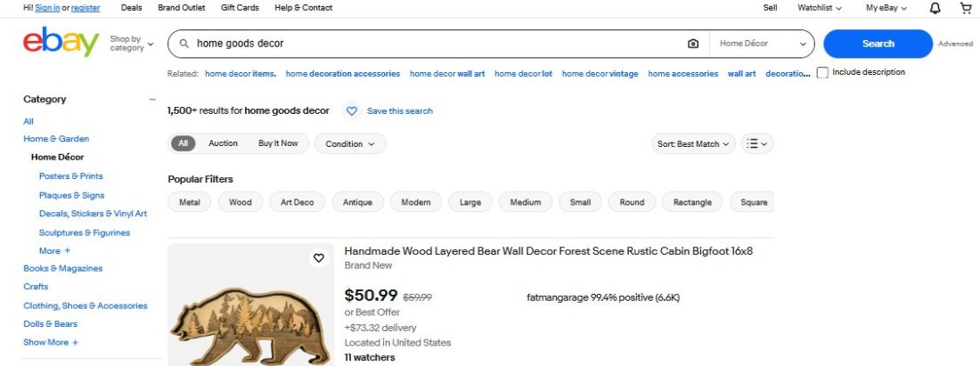Open the Condition filter dropdown
Viewport: 980px width, 366px height.
coord(350,143)
